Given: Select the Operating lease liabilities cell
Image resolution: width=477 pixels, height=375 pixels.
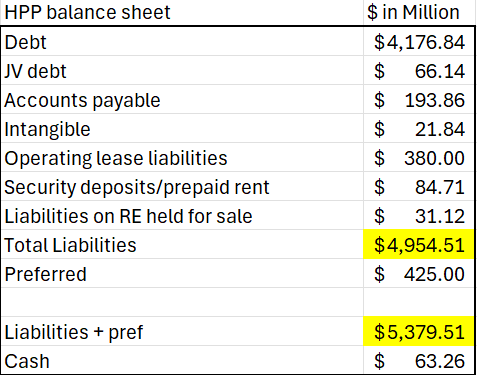Looking at the screenshot, I should [182, 157].
